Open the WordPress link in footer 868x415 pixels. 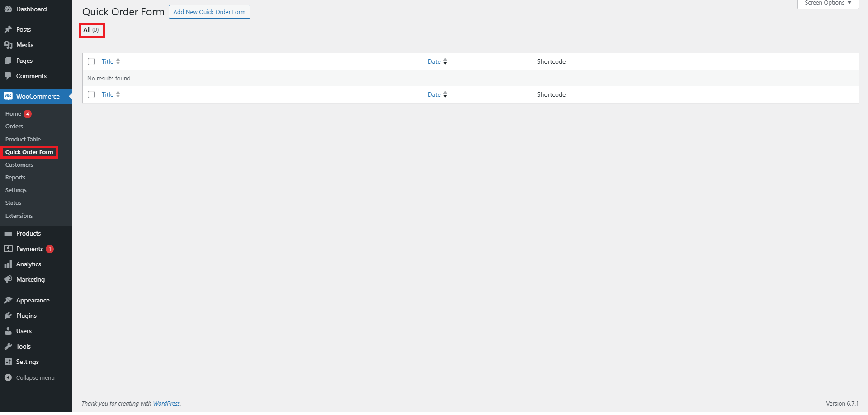tap(166, 404)
